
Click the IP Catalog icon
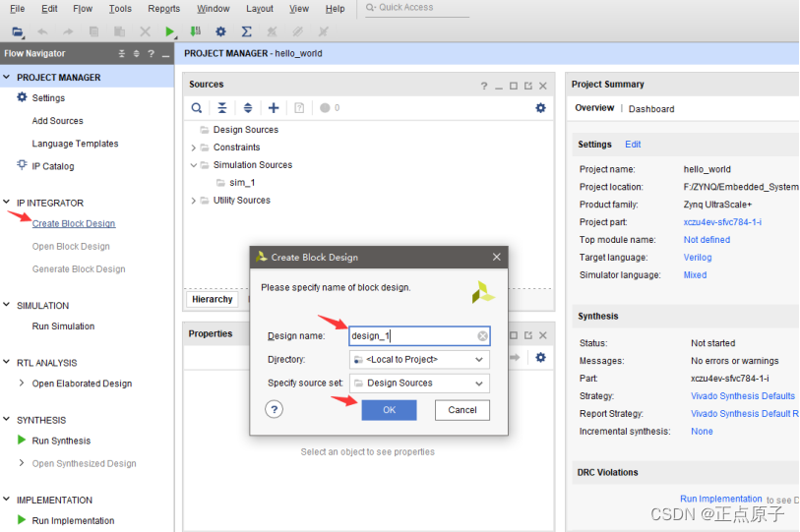pyautogui.click(x=22, y=165)
